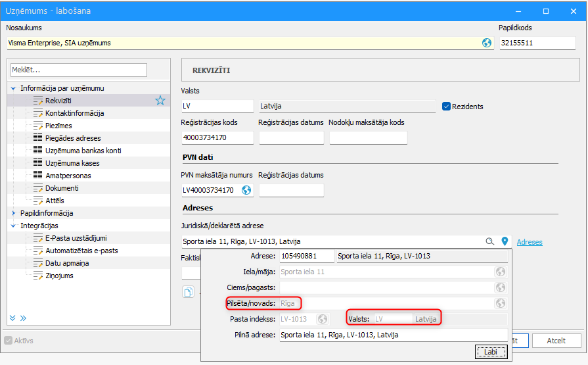The height and width of the screenshot is (365, 588).
Task: Expand the Papildinformācija tree node
Action: [x=13, y=213]
